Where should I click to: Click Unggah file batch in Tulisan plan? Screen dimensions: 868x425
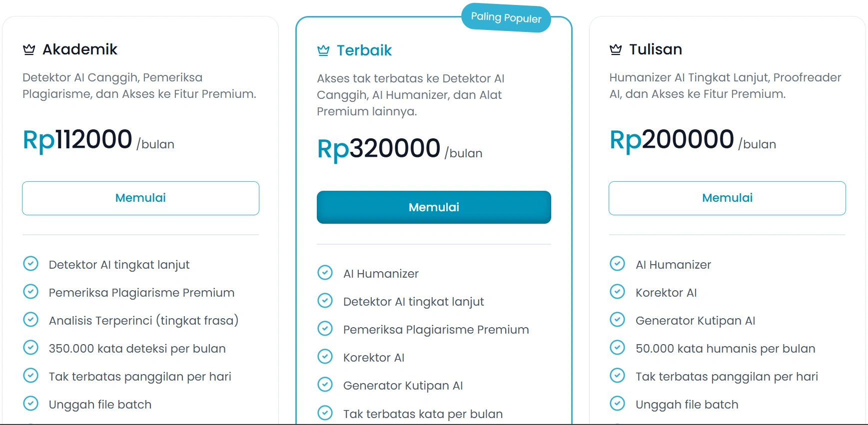(687, 405)
